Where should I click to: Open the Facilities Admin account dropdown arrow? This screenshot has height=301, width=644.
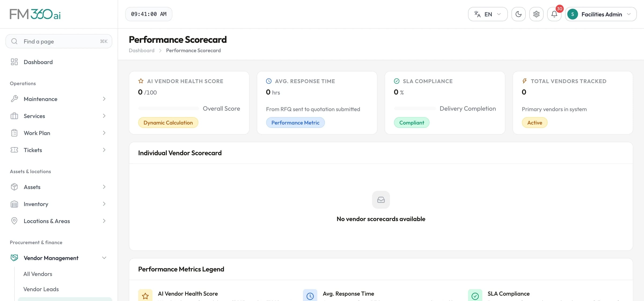point(629,14)
